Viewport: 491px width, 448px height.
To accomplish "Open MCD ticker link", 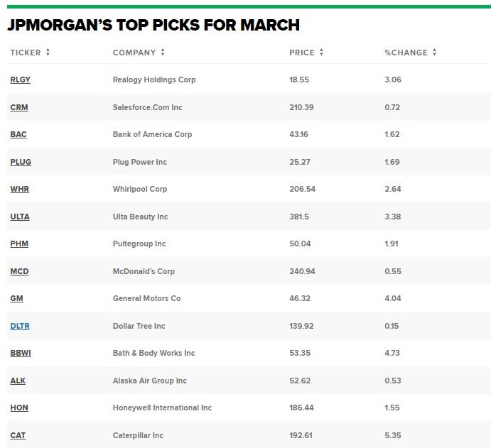I will tap(19, 271).
